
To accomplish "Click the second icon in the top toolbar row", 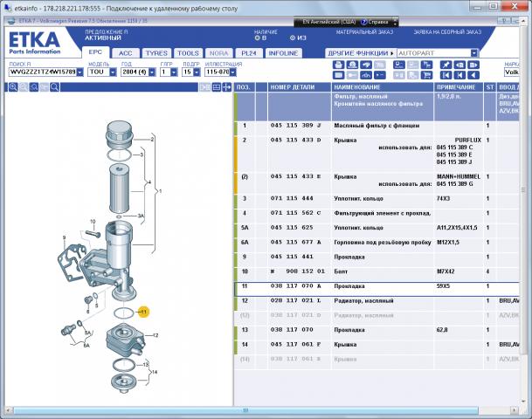I will (352, 65).
